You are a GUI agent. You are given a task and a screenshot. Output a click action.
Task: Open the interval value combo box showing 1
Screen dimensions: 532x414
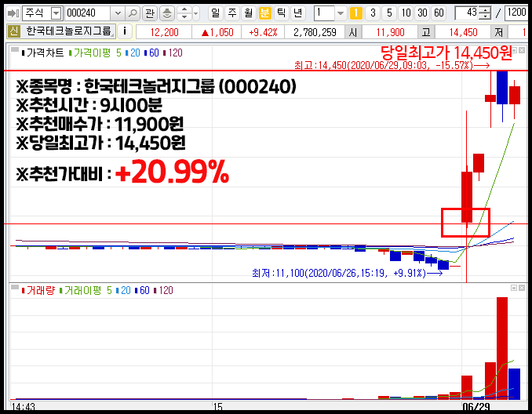(330, 13)
